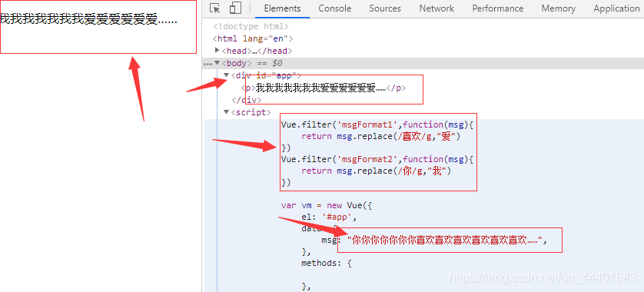Select the html lang="en" tag
This screenshot has width=644, height=292.
[253, 38]
